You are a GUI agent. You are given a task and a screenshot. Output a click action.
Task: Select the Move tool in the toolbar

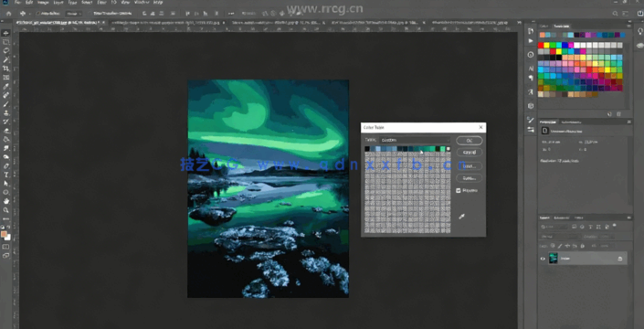5,33
